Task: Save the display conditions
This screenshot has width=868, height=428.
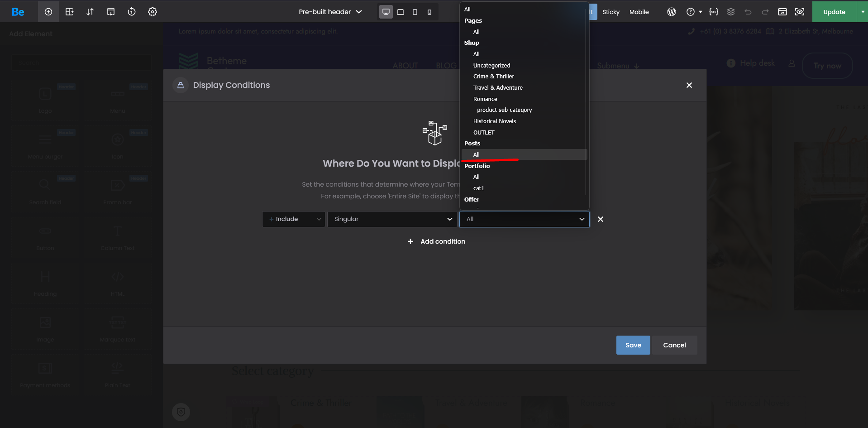Action: tap(633, 345)
